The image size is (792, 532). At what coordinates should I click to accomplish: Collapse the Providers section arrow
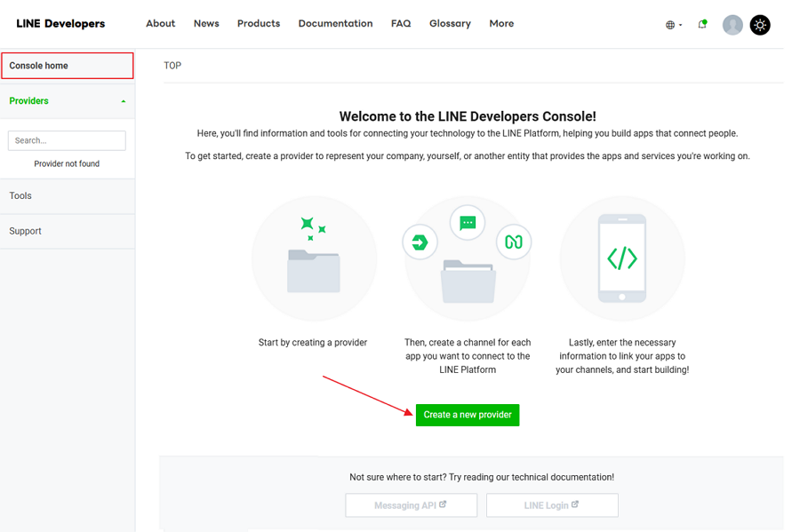(x=124, y=101)
